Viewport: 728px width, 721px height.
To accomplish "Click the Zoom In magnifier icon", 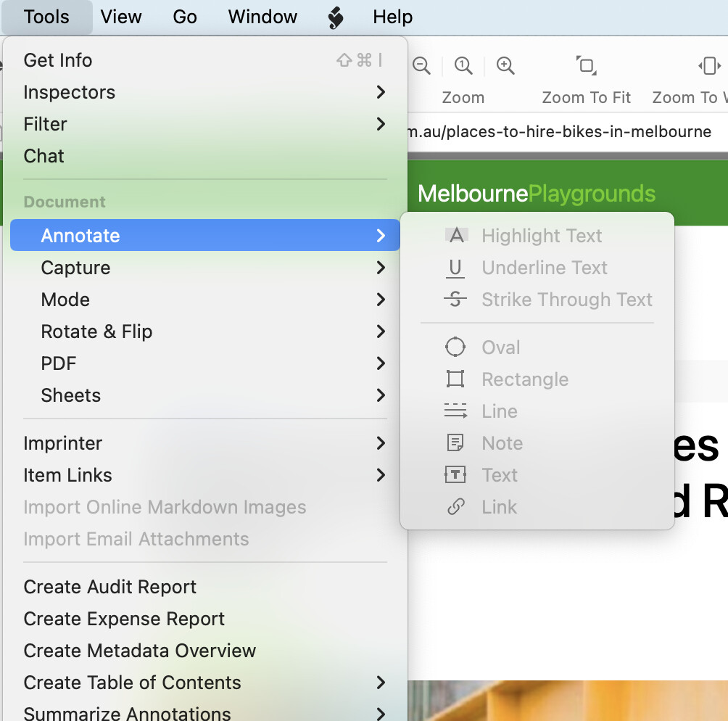I will pos(505,66).
